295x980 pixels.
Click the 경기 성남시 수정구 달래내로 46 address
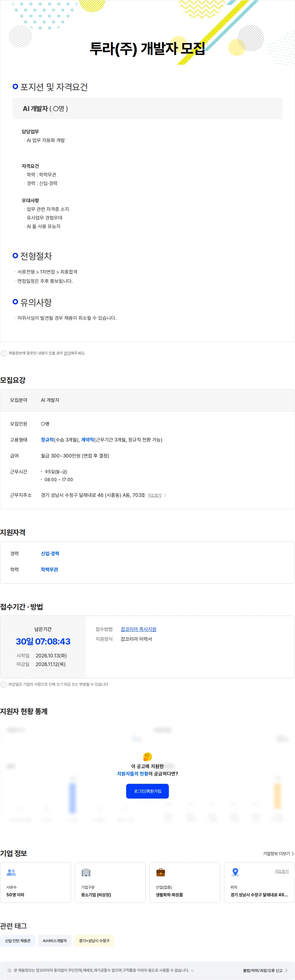93,495
